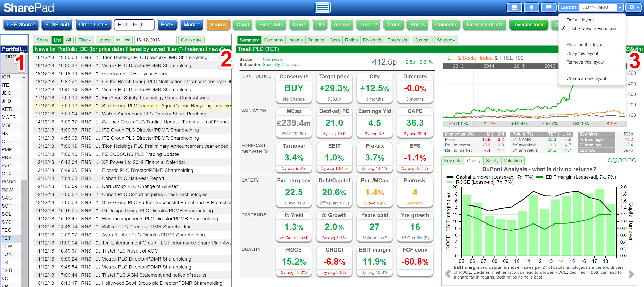This screenshot has width=644, height=287.
Task: Switch to the Forecasts tab
Action: coord(397,40)
